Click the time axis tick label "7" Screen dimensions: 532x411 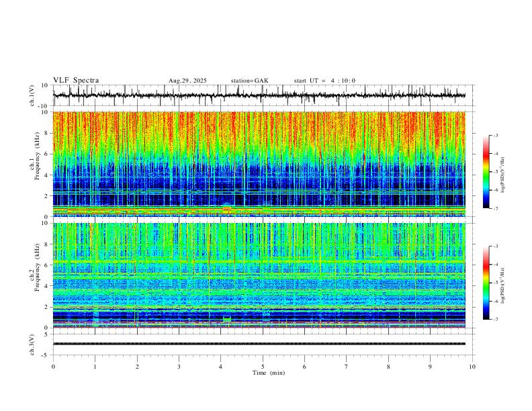(347, 367)
